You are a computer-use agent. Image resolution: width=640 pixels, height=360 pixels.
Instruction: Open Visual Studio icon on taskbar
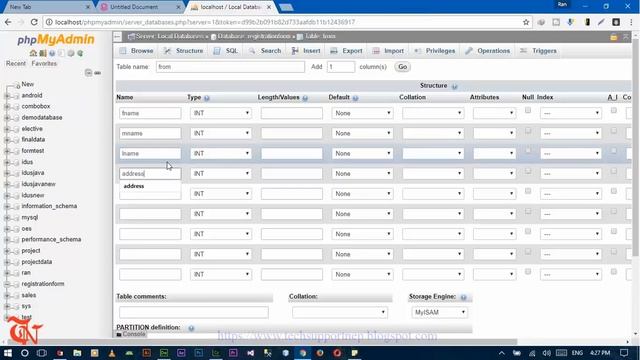point(250,353)
